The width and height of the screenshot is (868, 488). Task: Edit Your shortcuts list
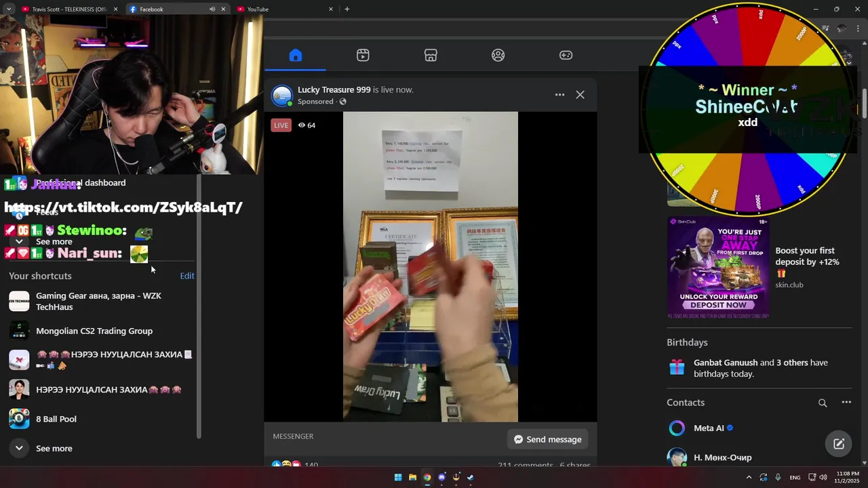click(x=187, y=276)
